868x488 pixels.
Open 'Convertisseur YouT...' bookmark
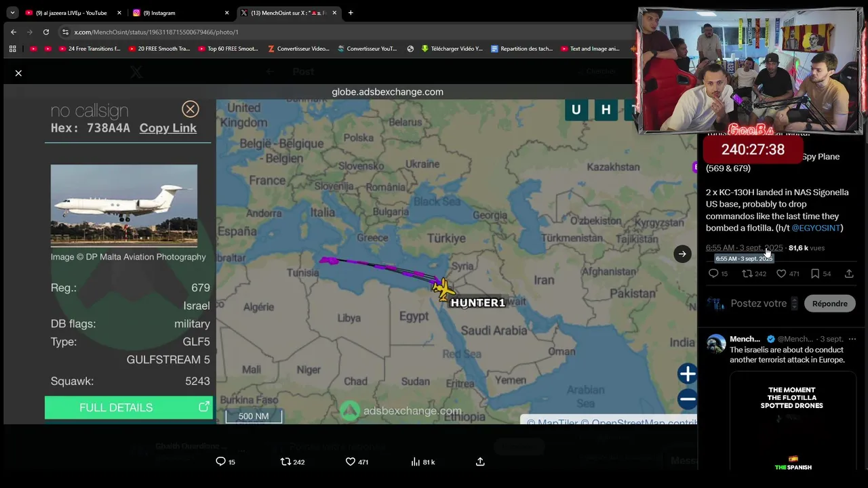coord(367,49)
